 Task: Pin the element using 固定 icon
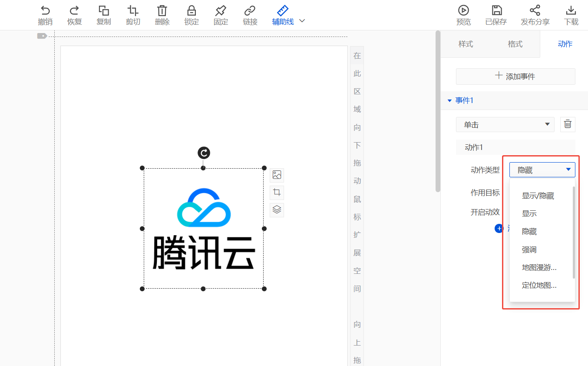[x=221, y=11]
